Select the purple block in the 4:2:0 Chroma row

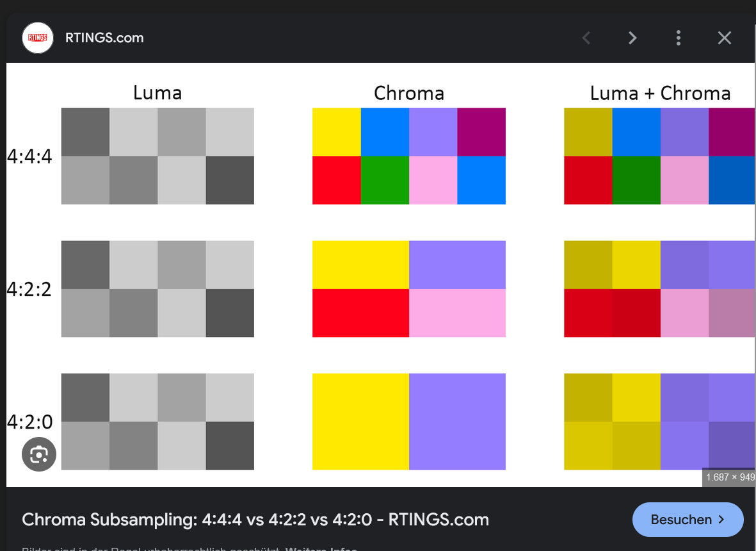point(457,422)
